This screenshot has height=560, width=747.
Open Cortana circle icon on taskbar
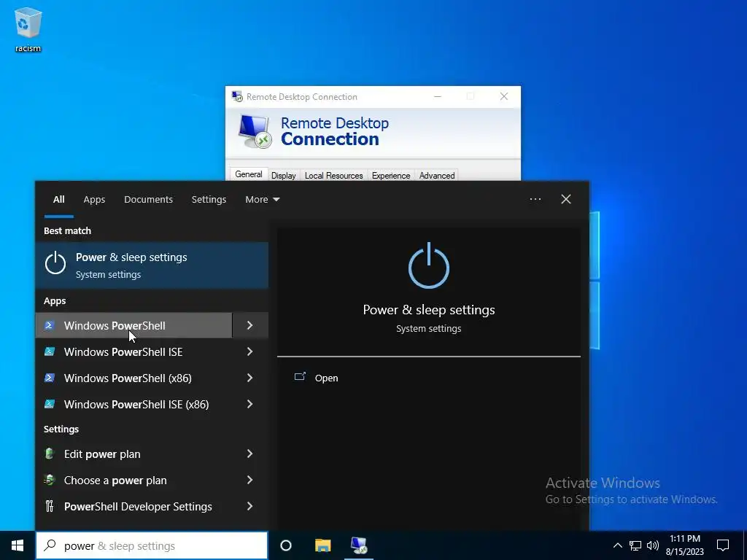click(x=286, y=545)
